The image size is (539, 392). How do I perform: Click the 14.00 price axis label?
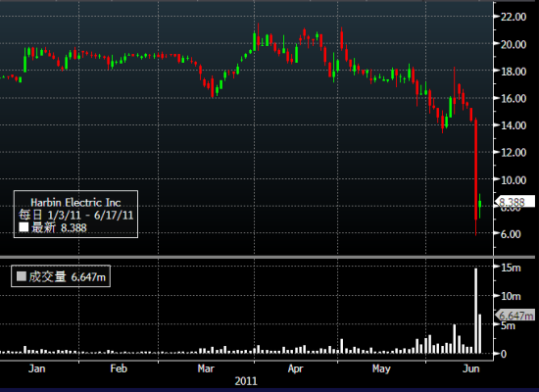(x=514, y=125)
